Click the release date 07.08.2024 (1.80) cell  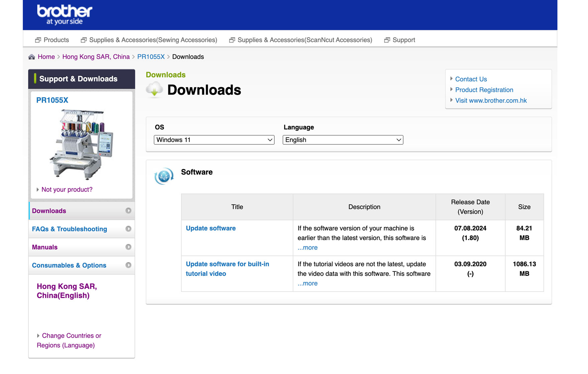point(470,238)
